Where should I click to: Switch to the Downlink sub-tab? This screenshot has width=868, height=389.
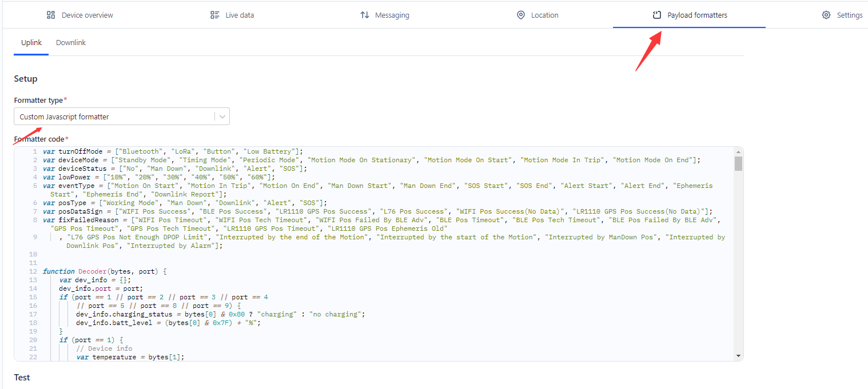tap(71, 42)
